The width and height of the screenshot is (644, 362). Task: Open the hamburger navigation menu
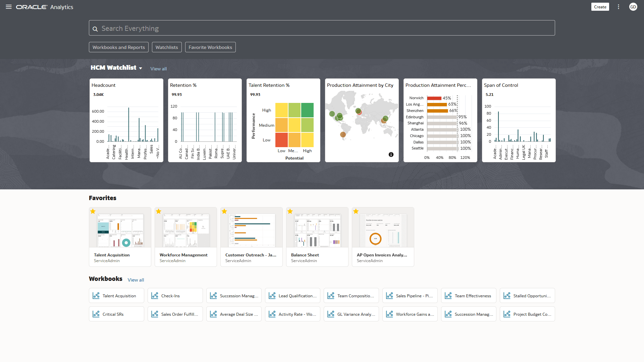[x=9, y=7]
